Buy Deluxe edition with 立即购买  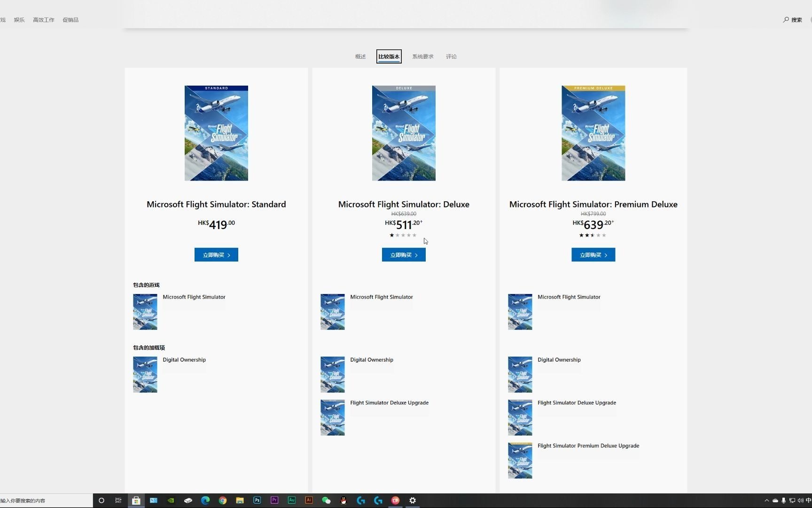404,255
